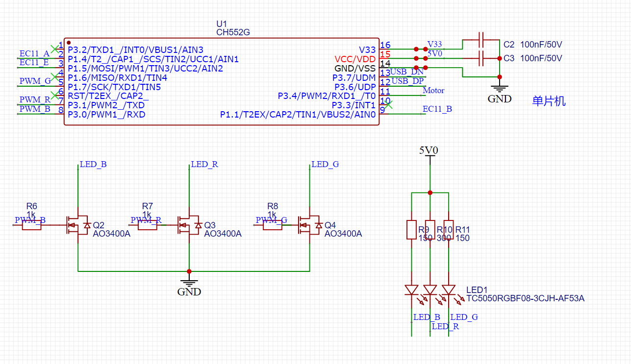Click pin label P3.7/UDM
The width and height of the screenshot is (631, 364).
pyautogui.click(x=354, y=78)
